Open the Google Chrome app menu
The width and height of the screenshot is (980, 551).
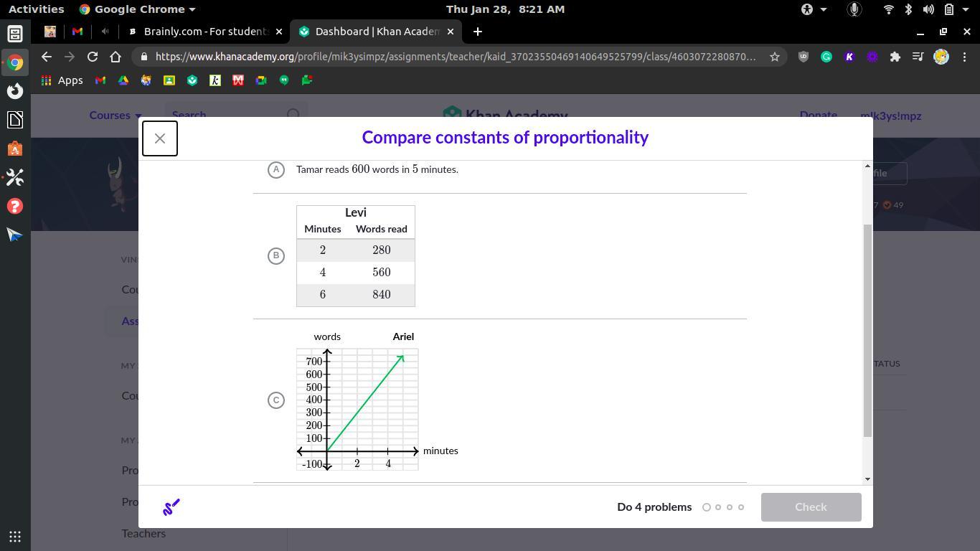click(137, 9)
